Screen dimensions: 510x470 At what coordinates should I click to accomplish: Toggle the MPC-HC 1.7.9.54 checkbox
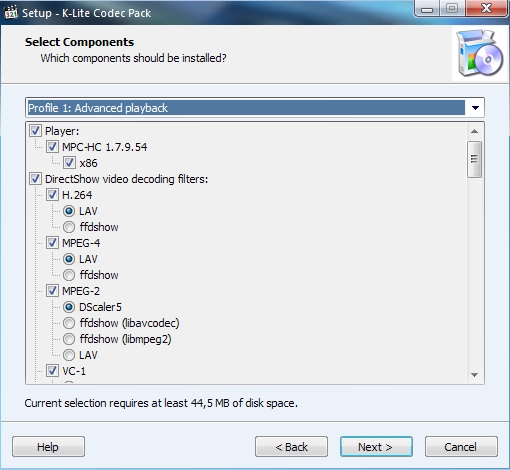tap(52, 147)
